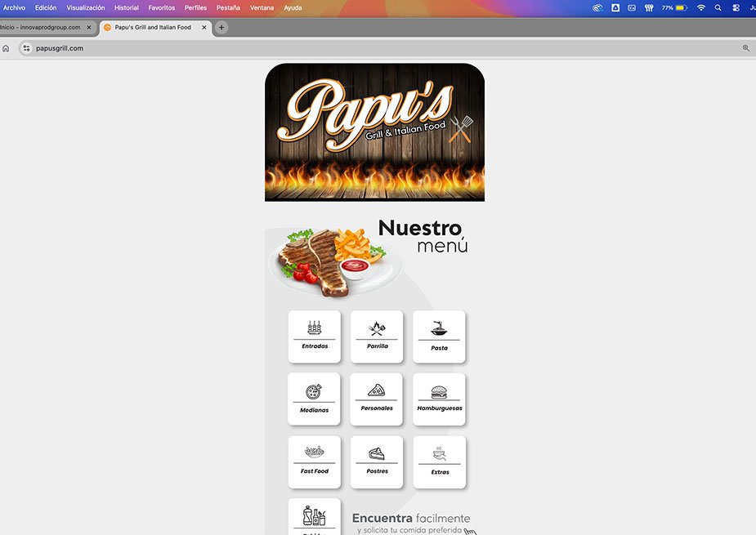
Task: Open the Extras category
Action: coord(439,461)
